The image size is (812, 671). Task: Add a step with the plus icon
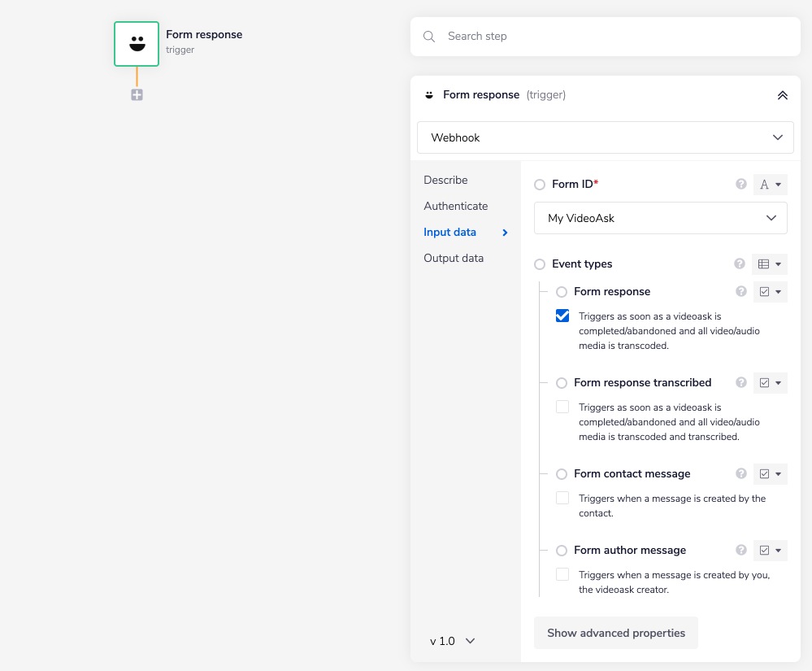pyautogui.click(x=137, y=95)
